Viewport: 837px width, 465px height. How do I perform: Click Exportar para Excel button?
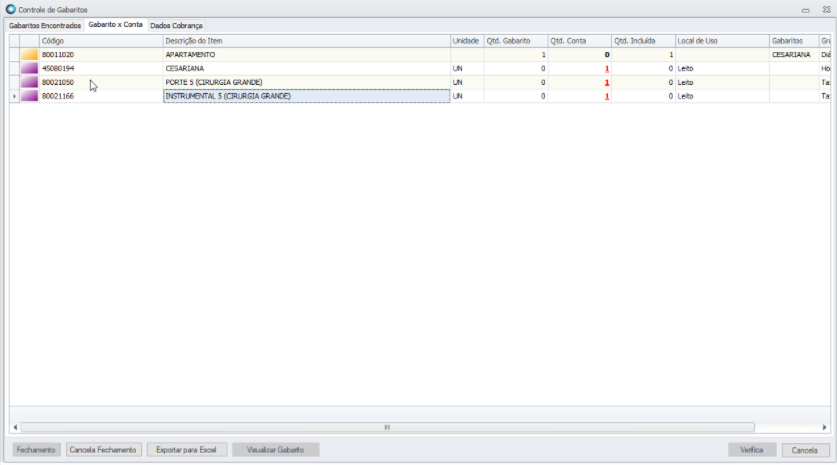[x=186, y=450]
